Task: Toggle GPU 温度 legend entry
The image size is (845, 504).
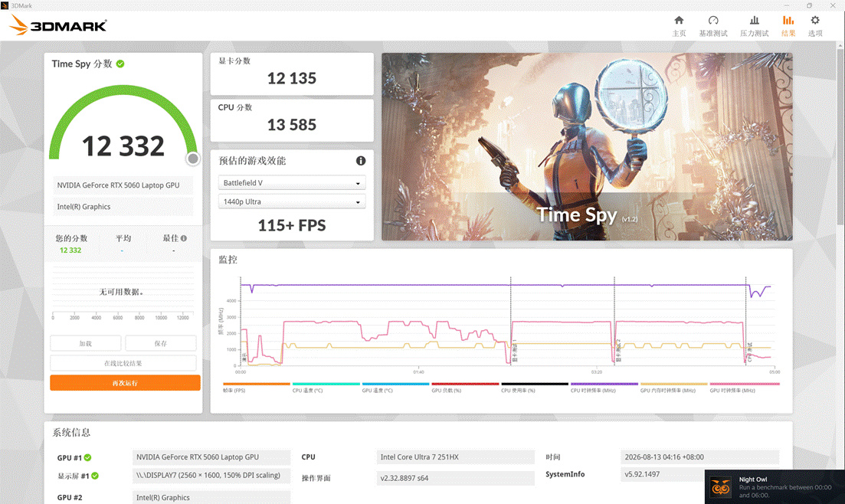Action: (x=395, y=387)
